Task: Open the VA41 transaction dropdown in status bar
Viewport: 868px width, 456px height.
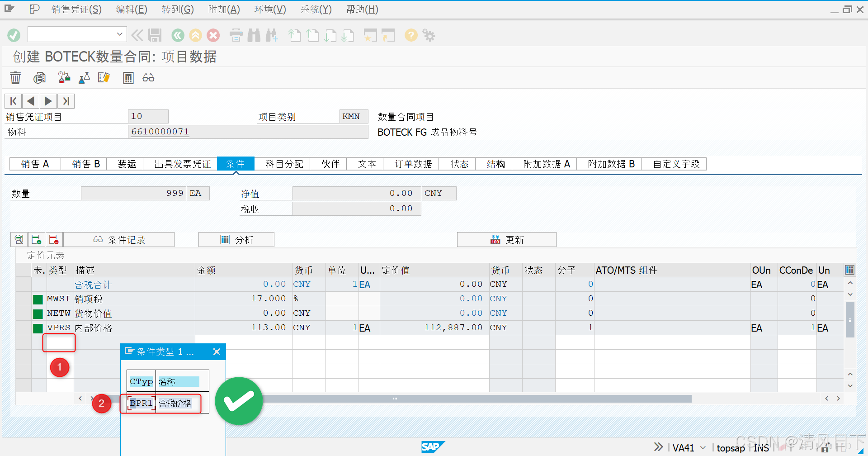Action: [702, 447]
